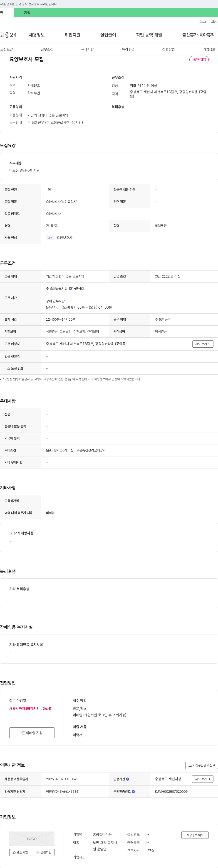Open 채용정보 이력 for the company
The width and height of the screenshot is (218, 868).
pos(195,835)
